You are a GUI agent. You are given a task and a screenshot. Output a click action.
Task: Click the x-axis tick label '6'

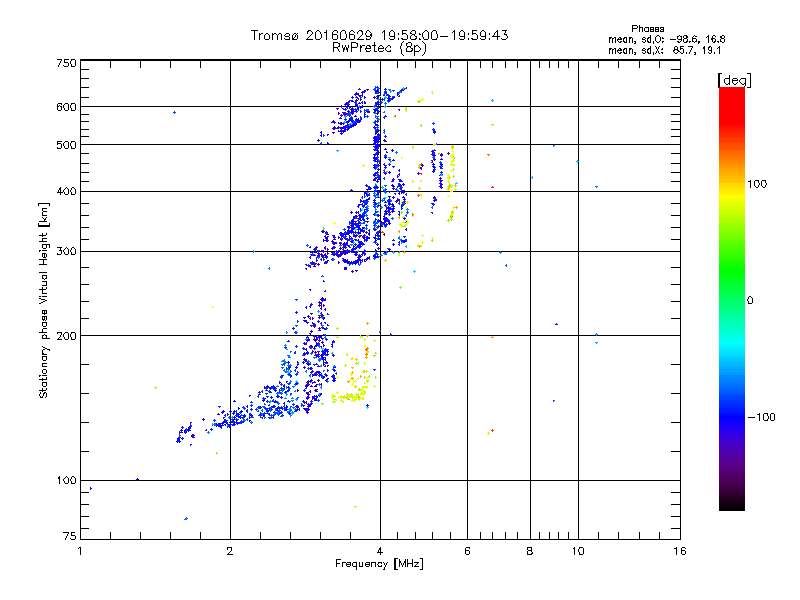(x=467, y=551)
